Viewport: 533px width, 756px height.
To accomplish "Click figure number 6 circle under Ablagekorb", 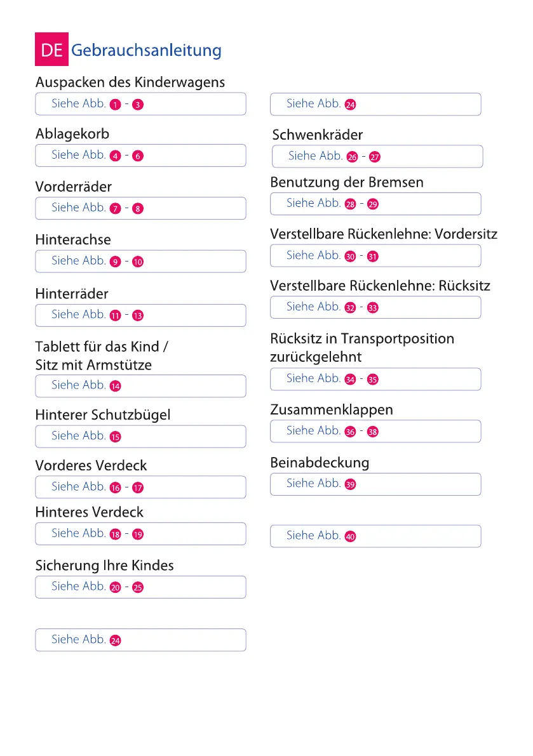I will (x=138, y=156).
